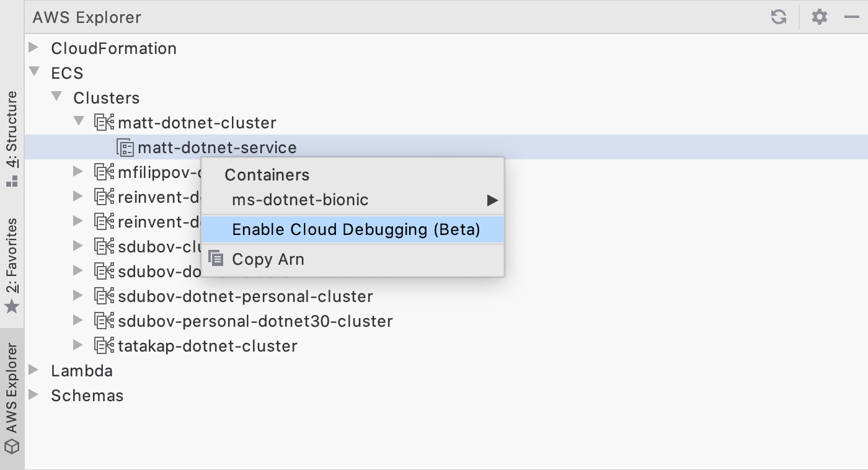Image resolution: width=868 pixels, height=470 pixels.
Task: Click the matt-dotnet-cluster cluster icon
Action: [x=104, y=122]
